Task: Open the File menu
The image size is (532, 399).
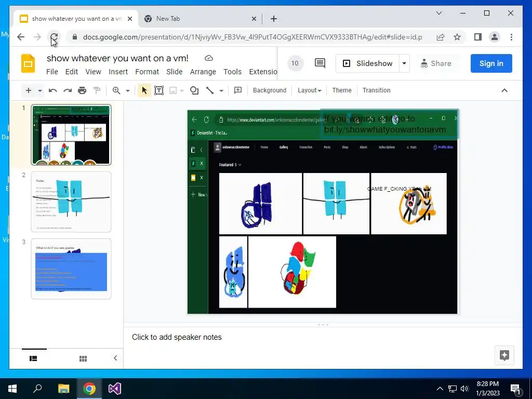Action: pos(52,72)
